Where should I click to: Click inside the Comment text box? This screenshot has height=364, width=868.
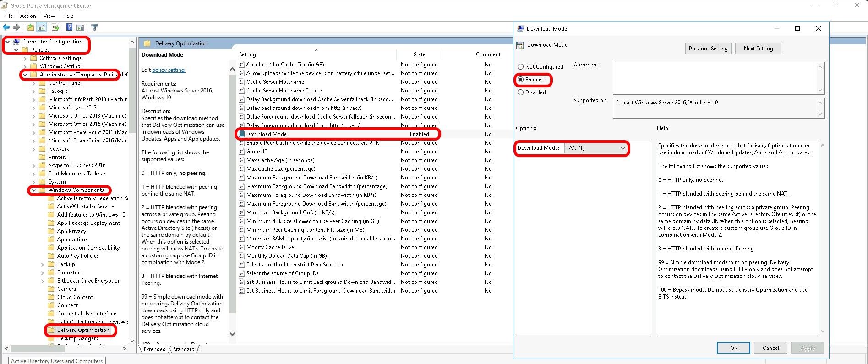[715, 78]
